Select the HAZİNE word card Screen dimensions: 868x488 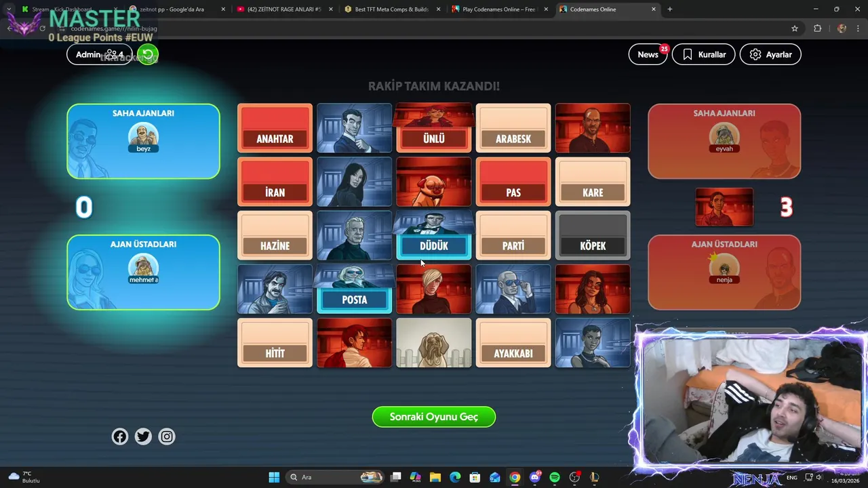pyautogui.click(x=275, y=235)
